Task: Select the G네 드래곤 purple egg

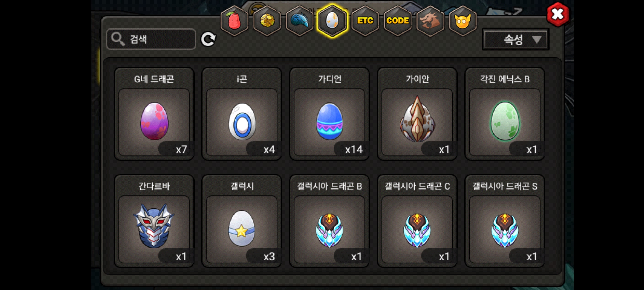Action: [154, 114]
